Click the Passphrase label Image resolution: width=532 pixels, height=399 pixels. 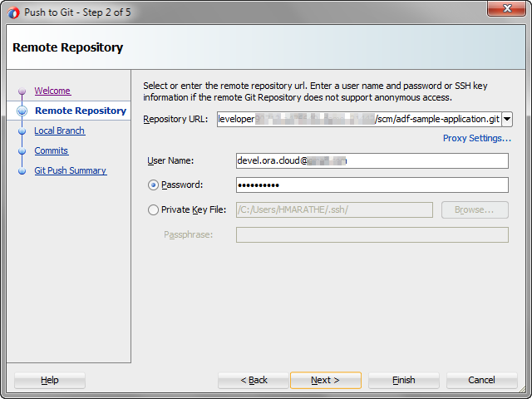(x=189, y=234)
